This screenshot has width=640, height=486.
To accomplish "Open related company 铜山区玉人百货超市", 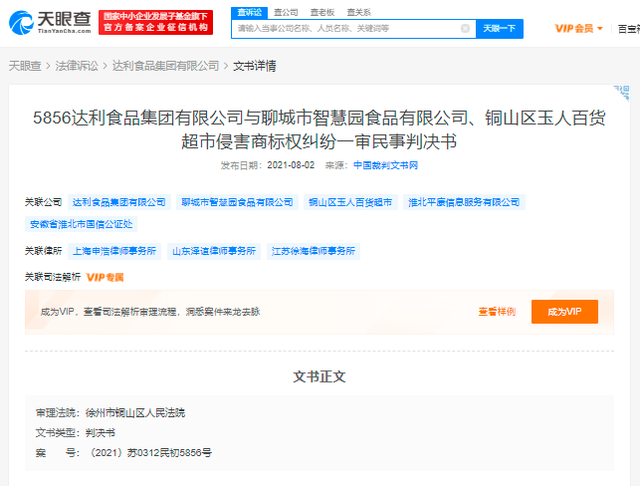I will (351, 202).
